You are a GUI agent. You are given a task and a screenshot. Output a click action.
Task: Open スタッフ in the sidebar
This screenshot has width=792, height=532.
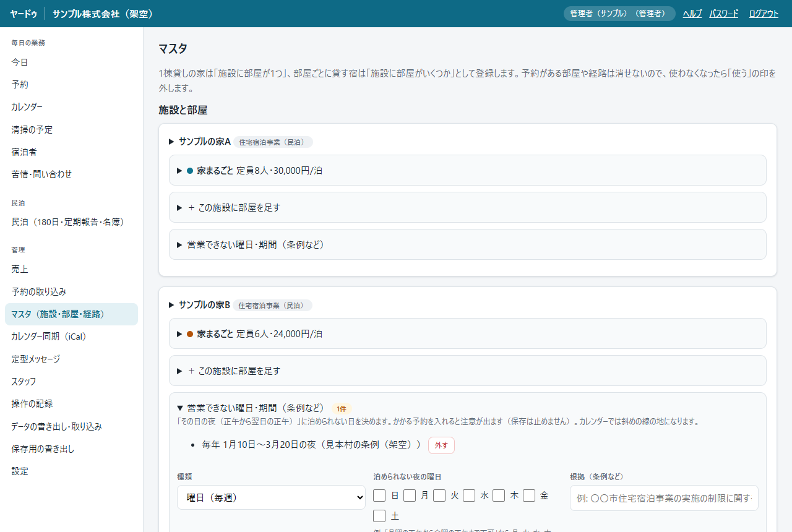click(x=71, y=381)
